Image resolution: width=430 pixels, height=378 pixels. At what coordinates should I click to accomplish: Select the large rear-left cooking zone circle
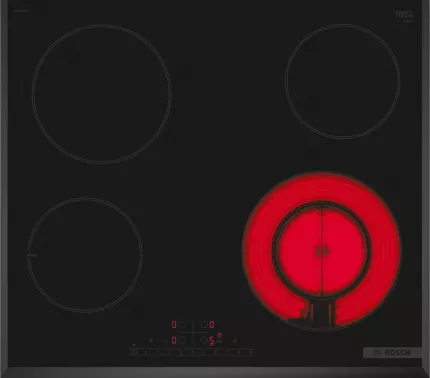click(102, 94)
